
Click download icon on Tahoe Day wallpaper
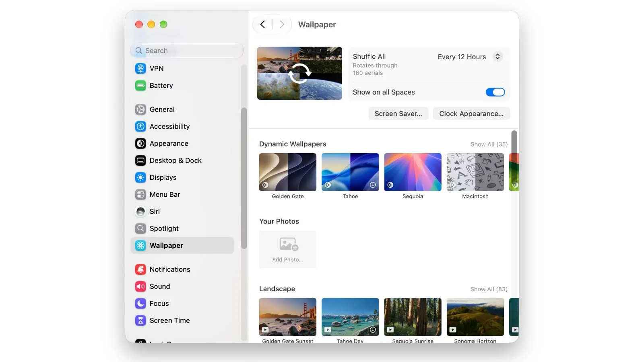point(373,330)
